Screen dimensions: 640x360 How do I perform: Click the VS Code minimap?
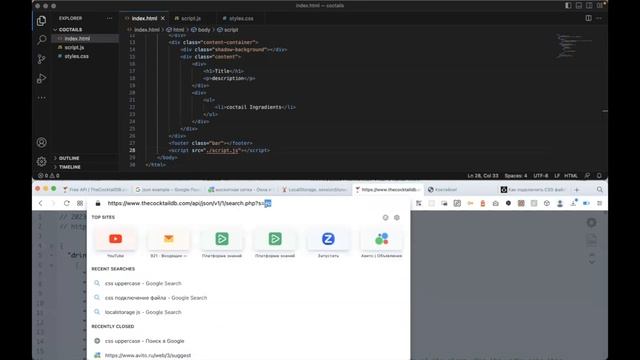[574, 46]
